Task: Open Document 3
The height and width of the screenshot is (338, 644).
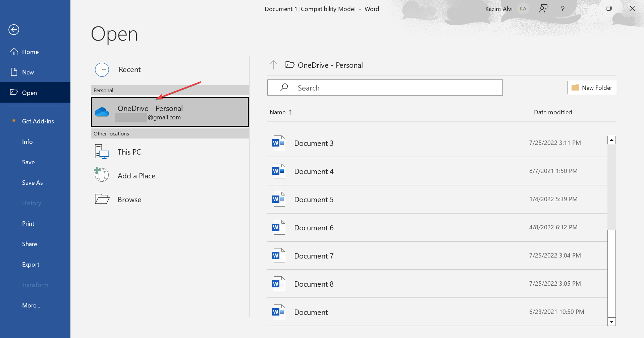Action: (x=437, y=143)
